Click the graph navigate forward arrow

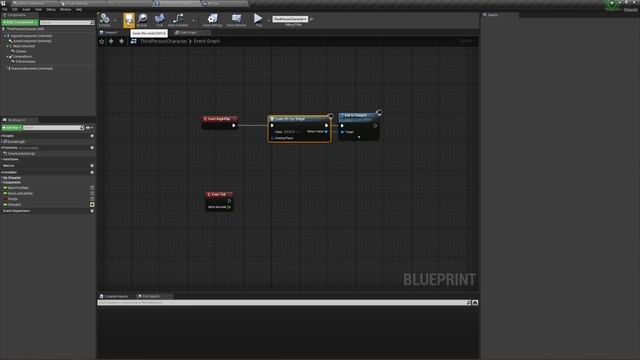(121, 41)
